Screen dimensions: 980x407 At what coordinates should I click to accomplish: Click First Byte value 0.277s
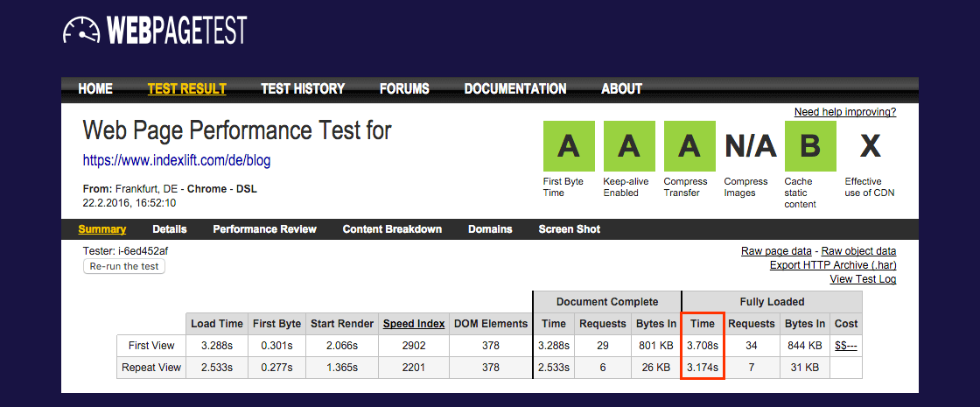276,368
